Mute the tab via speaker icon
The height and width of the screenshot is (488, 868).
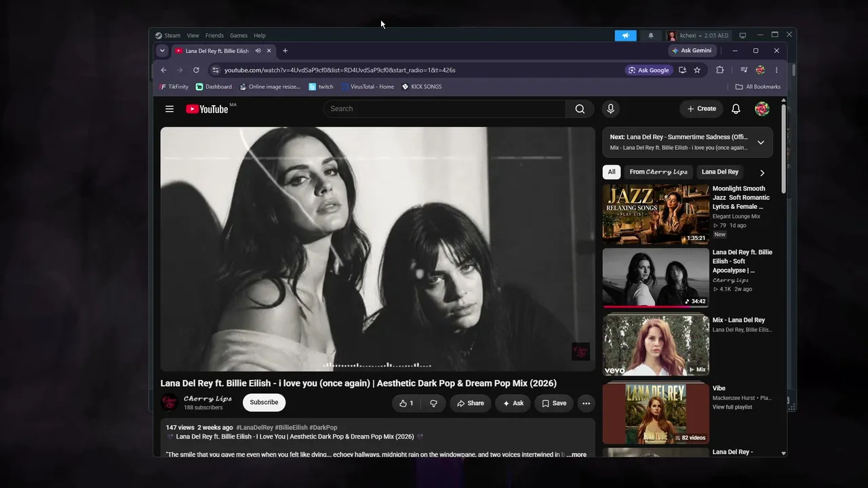point(258,51)
